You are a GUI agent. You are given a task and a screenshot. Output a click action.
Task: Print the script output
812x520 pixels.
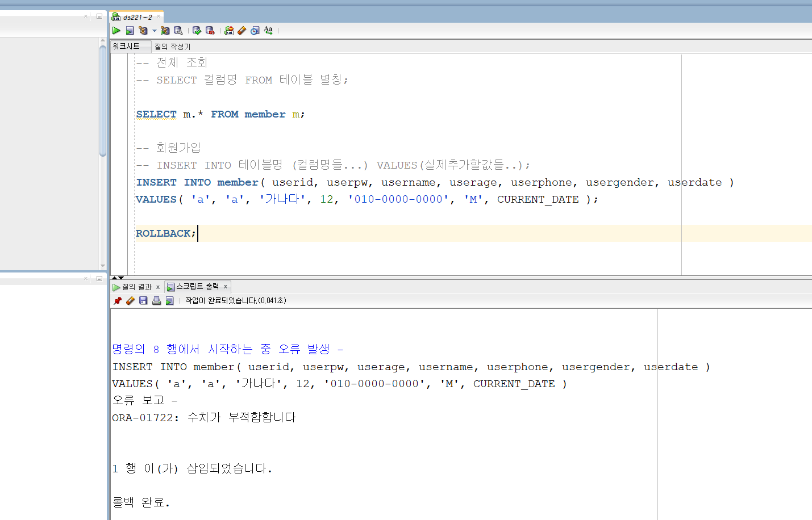pos(156,300)
